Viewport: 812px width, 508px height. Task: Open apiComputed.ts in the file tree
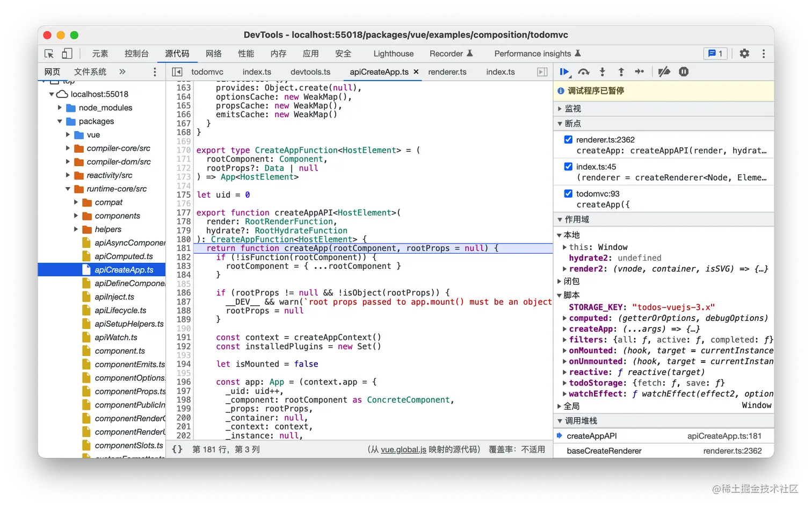point(124,256)
